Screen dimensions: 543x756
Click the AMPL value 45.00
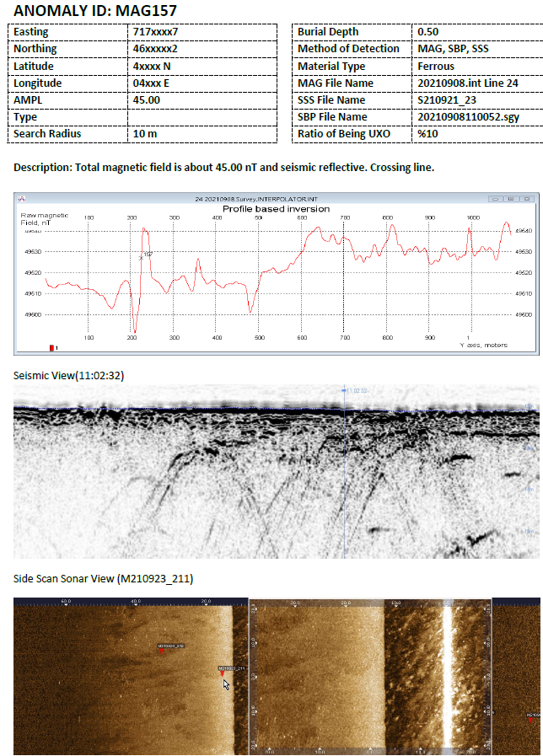point(147,99)
